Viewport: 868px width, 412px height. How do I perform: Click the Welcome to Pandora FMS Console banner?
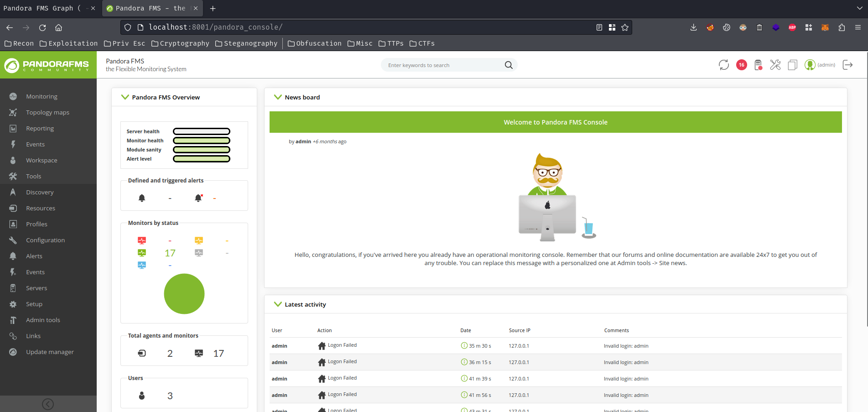coord(556,122)
